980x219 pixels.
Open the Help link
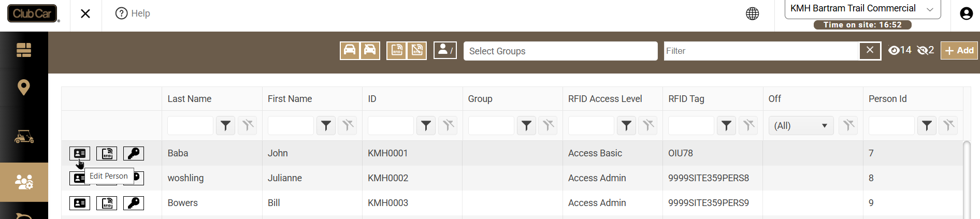[133, 13]
